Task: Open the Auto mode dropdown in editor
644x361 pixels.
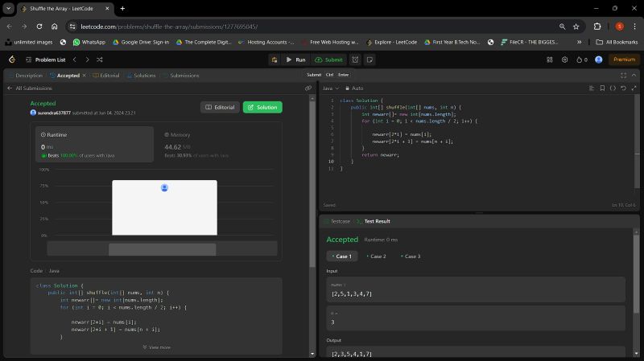Action: click(x=357, y=88)
